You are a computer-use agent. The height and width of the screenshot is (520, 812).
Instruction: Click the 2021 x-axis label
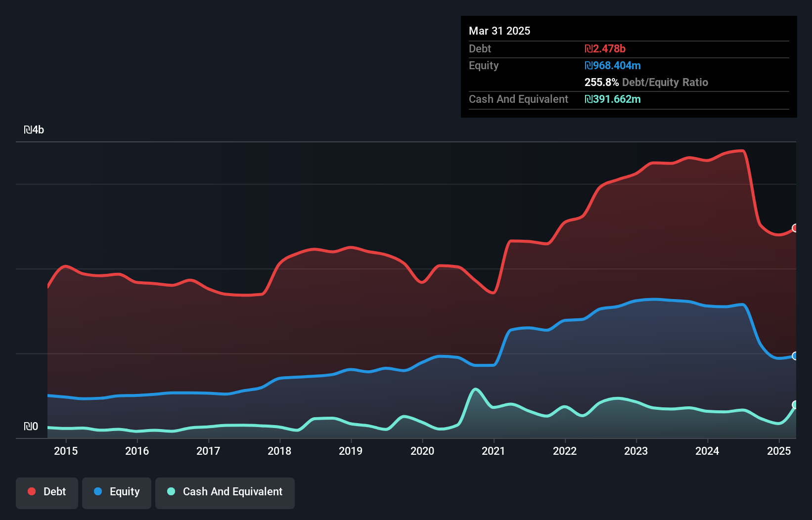[x=494, y=451]
